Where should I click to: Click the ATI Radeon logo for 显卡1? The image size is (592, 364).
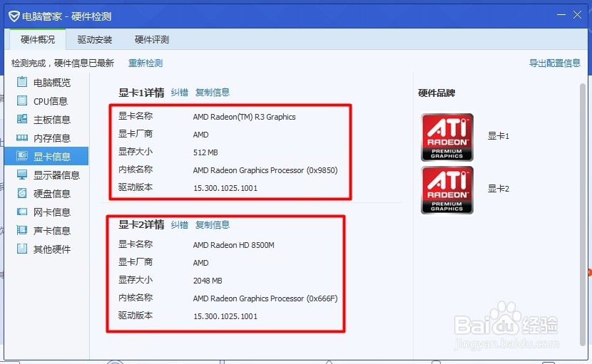(447, 137)
